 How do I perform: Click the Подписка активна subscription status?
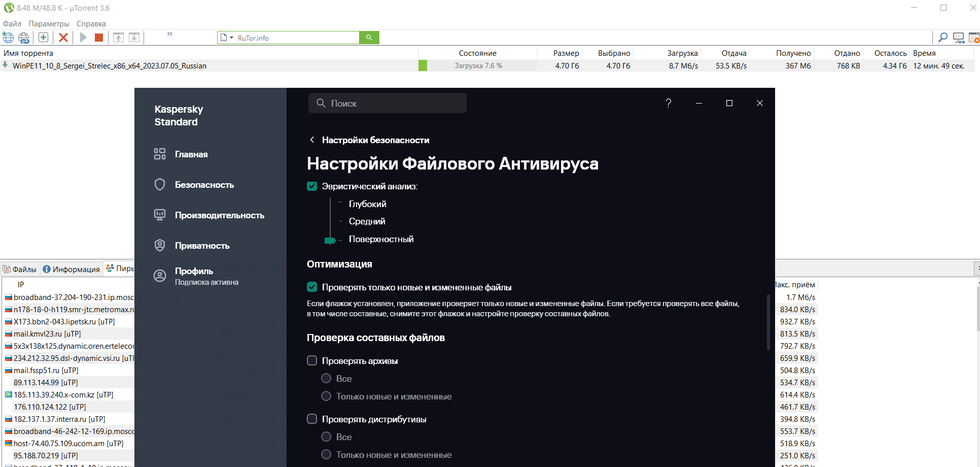click(206, 282)
